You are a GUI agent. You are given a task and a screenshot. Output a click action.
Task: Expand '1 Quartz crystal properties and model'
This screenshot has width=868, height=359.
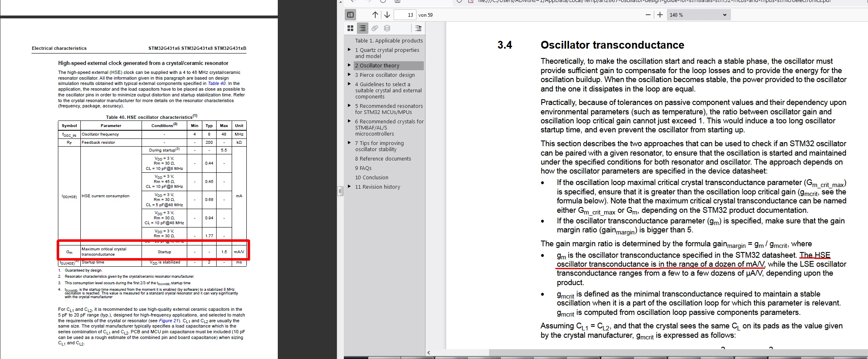point(349,50)
